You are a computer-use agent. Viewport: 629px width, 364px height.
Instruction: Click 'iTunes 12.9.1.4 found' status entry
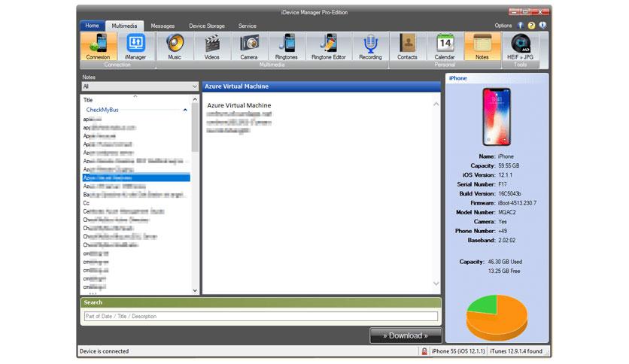coord(516,351)
